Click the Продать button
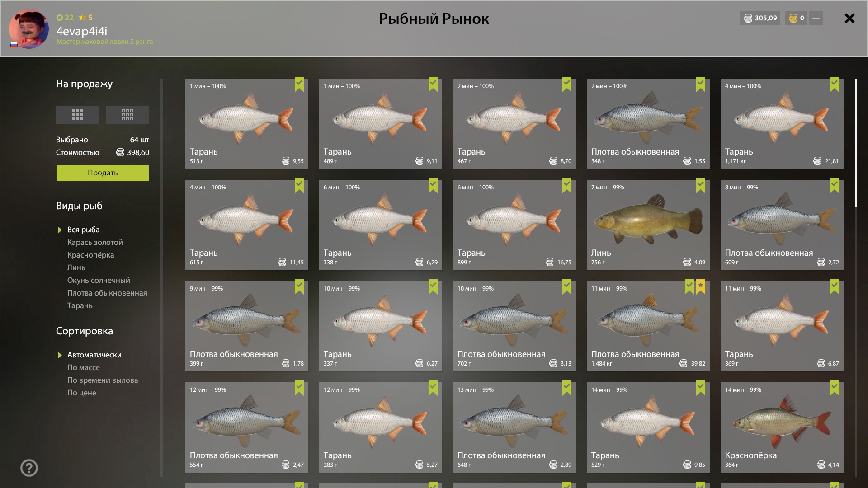The image size is (868, 488). (103, 173)
